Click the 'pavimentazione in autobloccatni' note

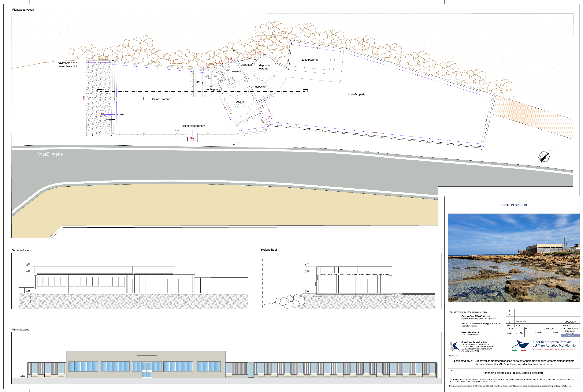(67, 65)
